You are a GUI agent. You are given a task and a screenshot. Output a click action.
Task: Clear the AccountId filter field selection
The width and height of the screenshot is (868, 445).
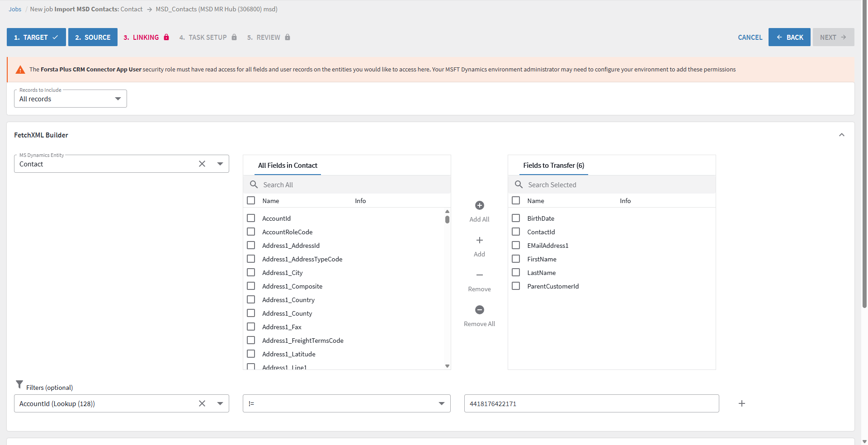[x=202, y=403]
